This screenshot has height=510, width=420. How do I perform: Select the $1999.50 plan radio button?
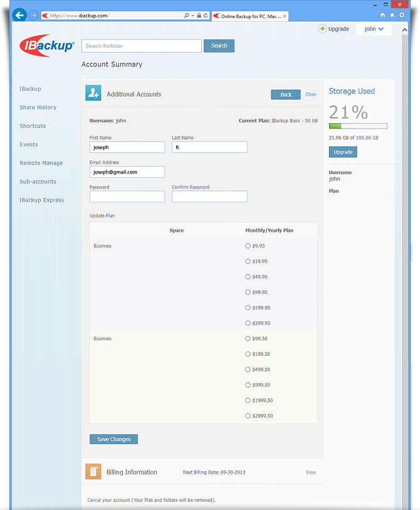248,400
